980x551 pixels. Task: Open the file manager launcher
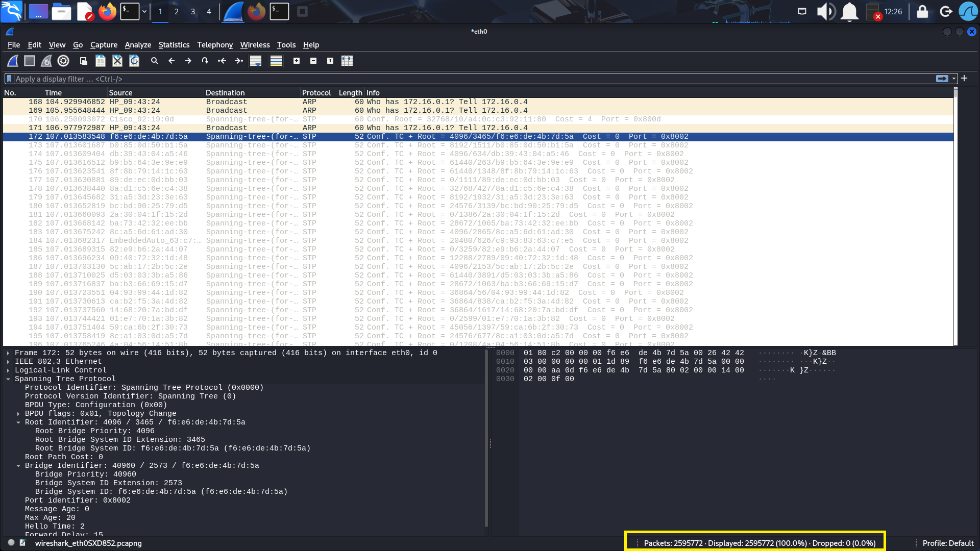click(61, 11)
